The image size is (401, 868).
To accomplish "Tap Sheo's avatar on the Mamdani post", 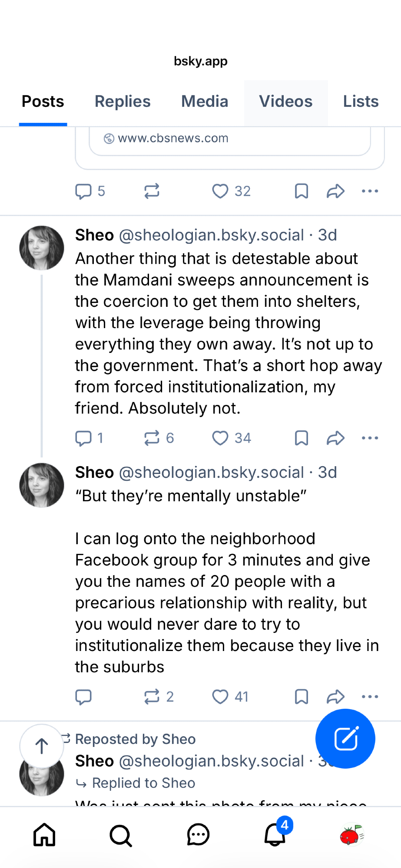I will point(42,248).
